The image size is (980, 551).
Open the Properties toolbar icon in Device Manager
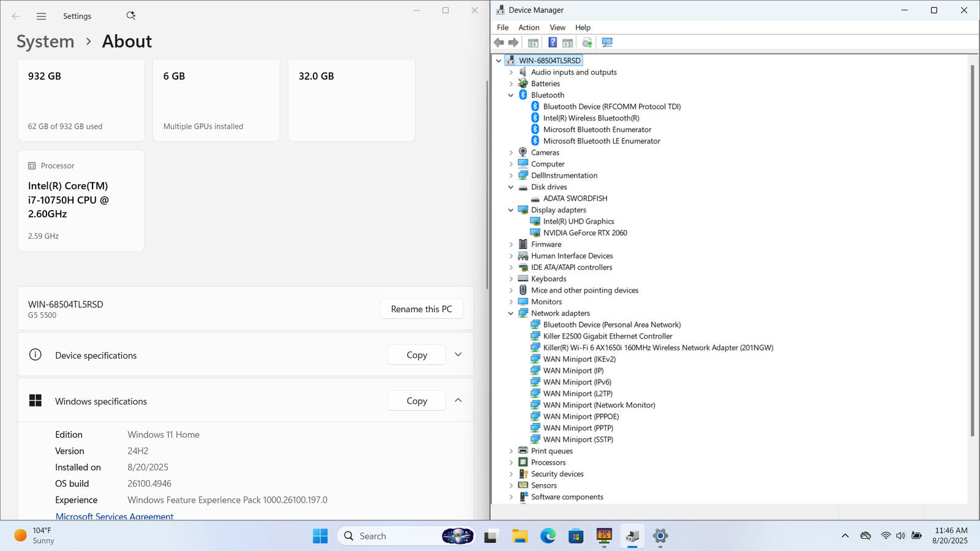click(533, 43)
